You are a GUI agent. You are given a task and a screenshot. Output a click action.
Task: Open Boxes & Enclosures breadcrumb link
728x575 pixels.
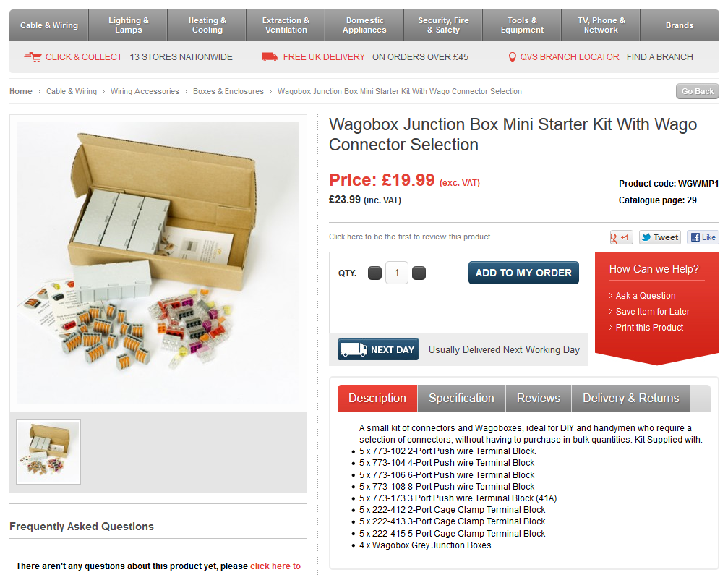click(x=228, y=92)
